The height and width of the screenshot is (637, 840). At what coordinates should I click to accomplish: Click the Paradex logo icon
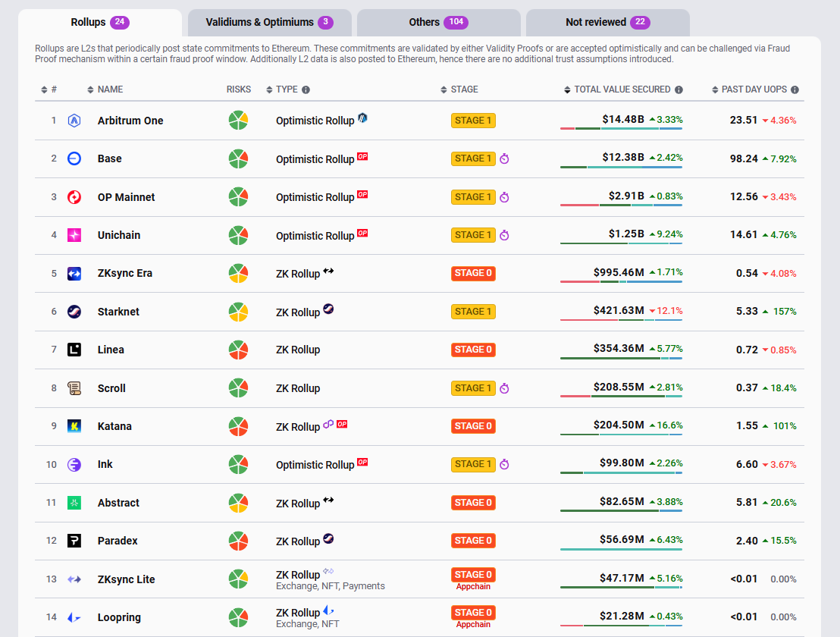click(74, 541)
